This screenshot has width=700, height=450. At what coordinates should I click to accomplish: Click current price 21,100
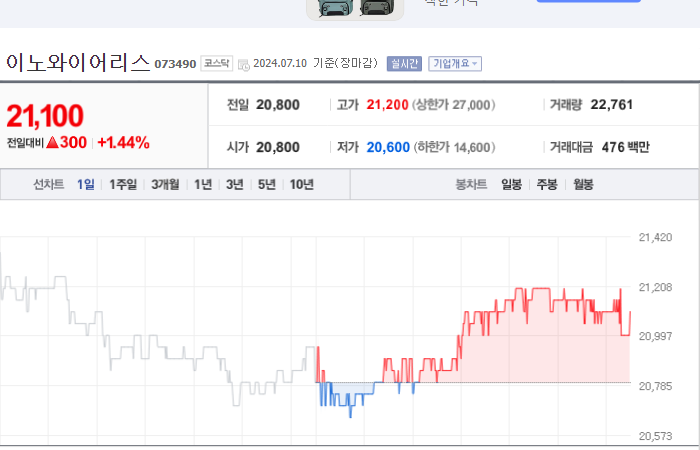[45, 116]
